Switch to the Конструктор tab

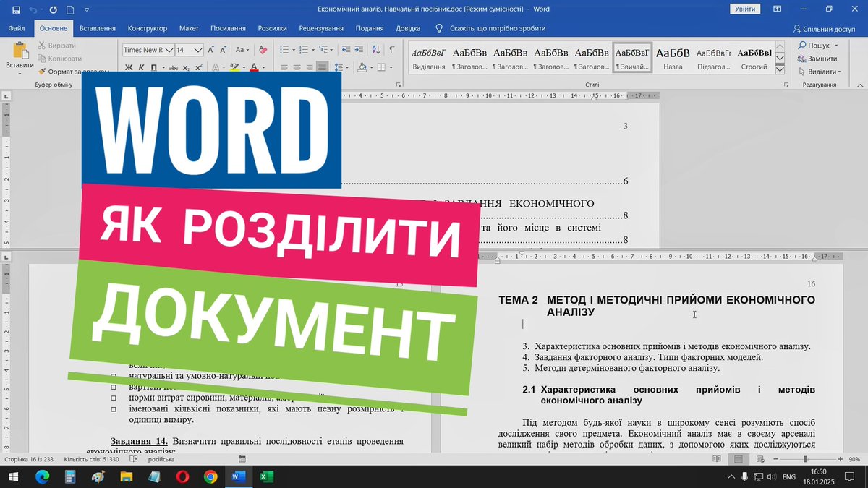pos(148,28)
